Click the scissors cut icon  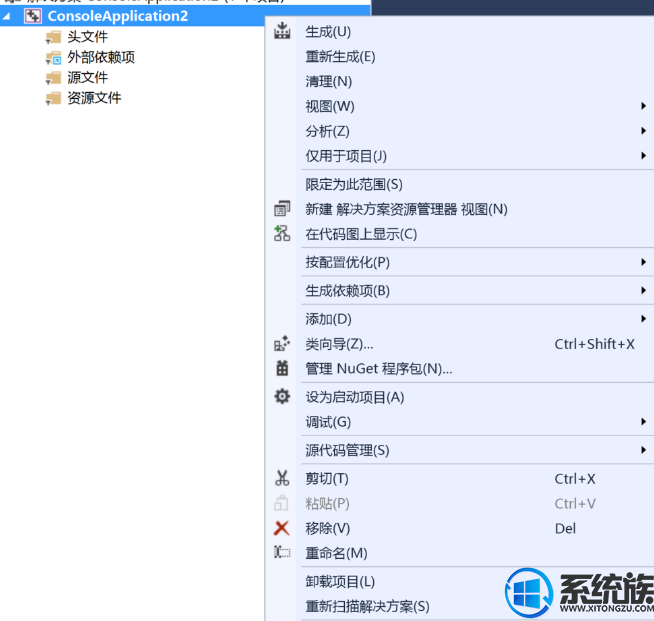click(282, 478)
